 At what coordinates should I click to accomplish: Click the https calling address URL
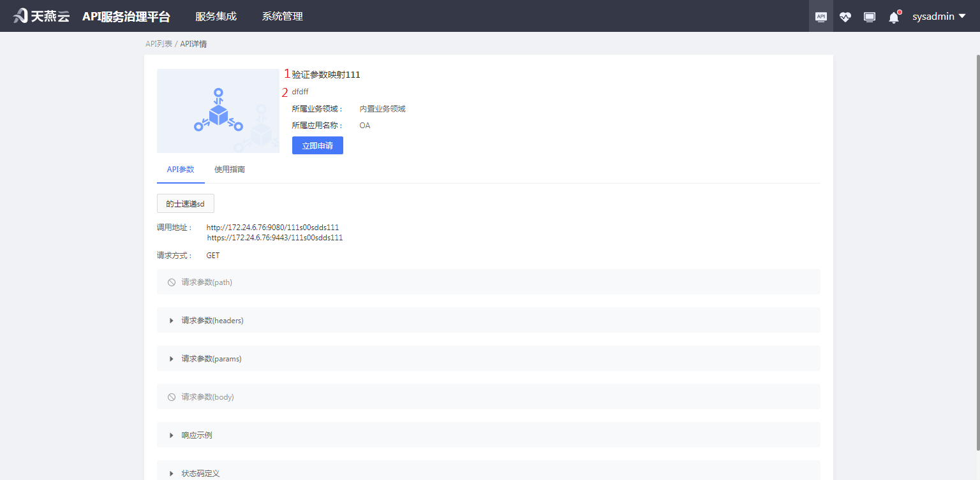[275, 237]
